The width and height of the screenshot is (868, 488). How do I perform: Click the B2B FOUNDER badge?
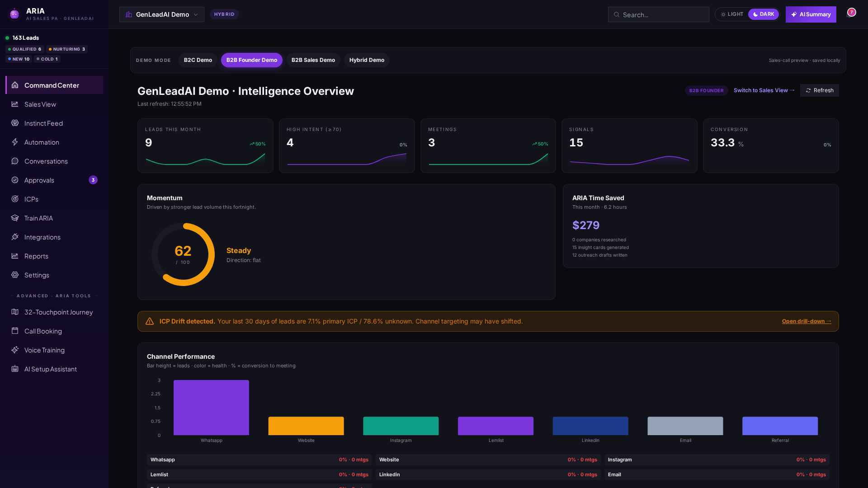pos(706,90)
